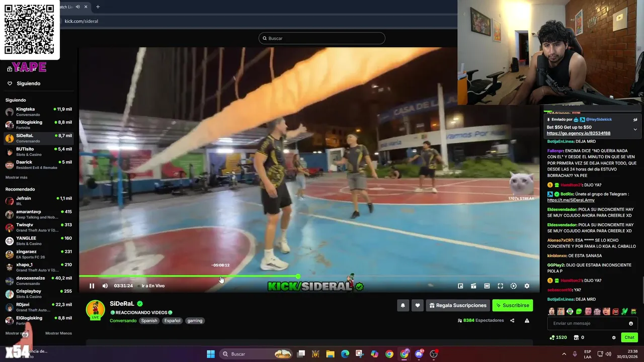Open the Siguiendo sidebar heading with heart
This screenshot has width=644, height=362.
click(28, 83)
